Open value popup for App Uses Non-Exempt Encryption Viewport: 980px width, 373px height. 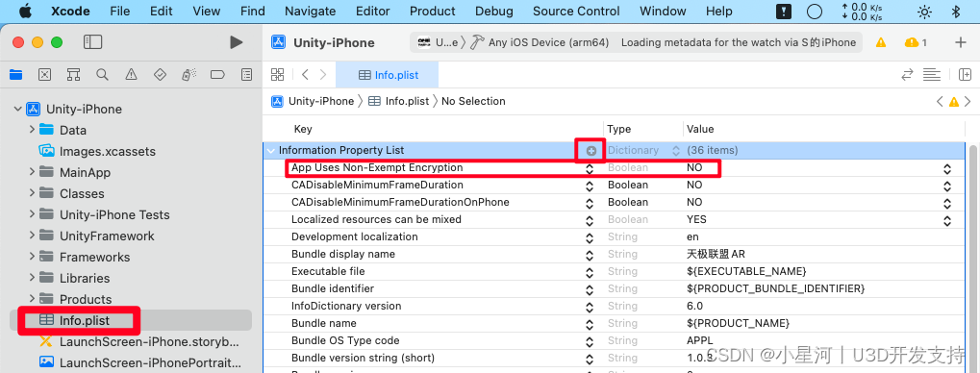click(947, 168)
